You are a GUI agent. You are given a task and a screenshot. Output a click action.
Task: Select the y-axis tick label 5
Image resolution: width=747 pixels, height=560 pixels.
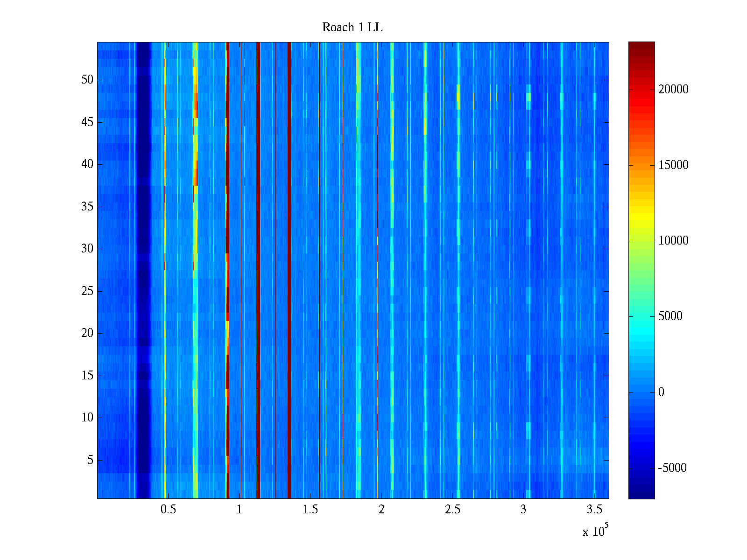click(x=90, y=460)
